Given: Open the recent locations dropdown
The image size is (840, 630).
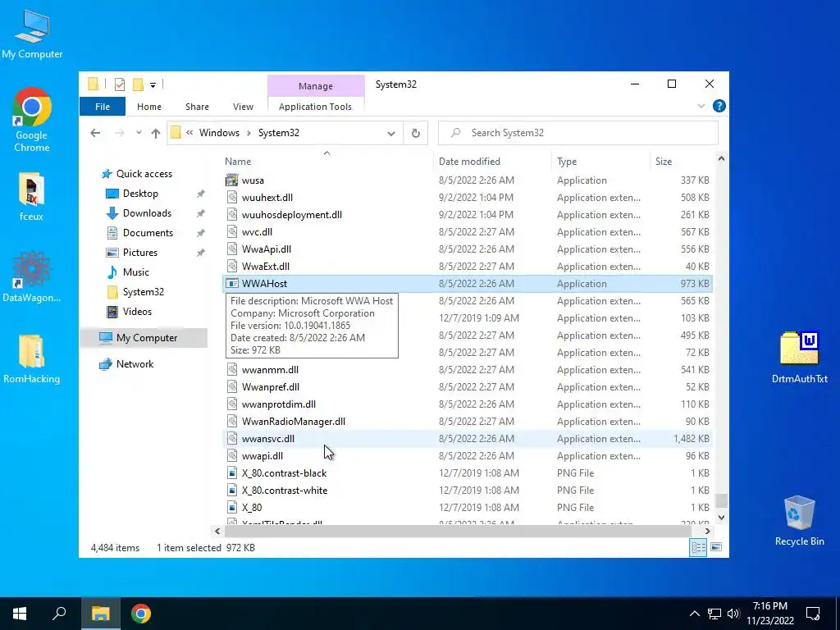Looking at the screenshot, I should click(139, 133).
